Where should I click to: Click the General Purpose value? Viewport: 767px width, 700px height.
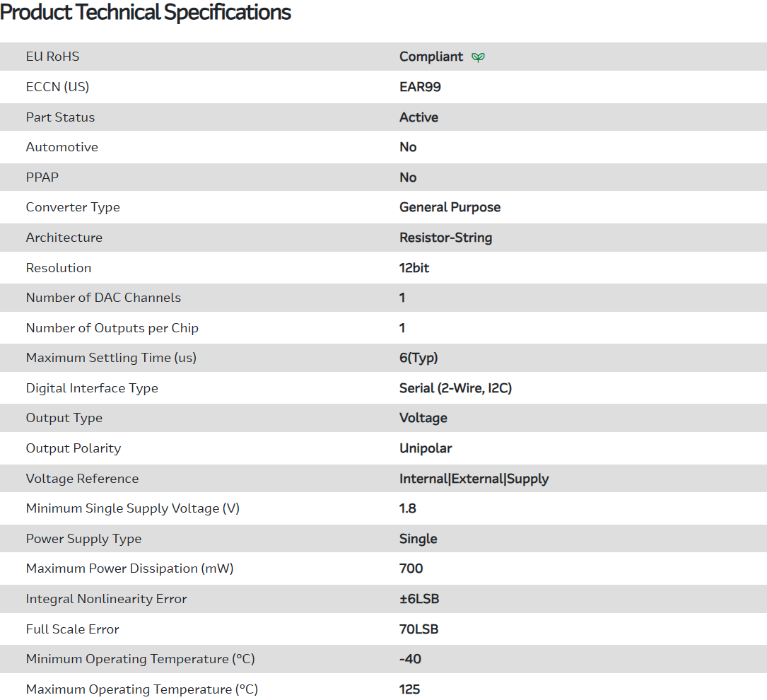click(450, 207)
